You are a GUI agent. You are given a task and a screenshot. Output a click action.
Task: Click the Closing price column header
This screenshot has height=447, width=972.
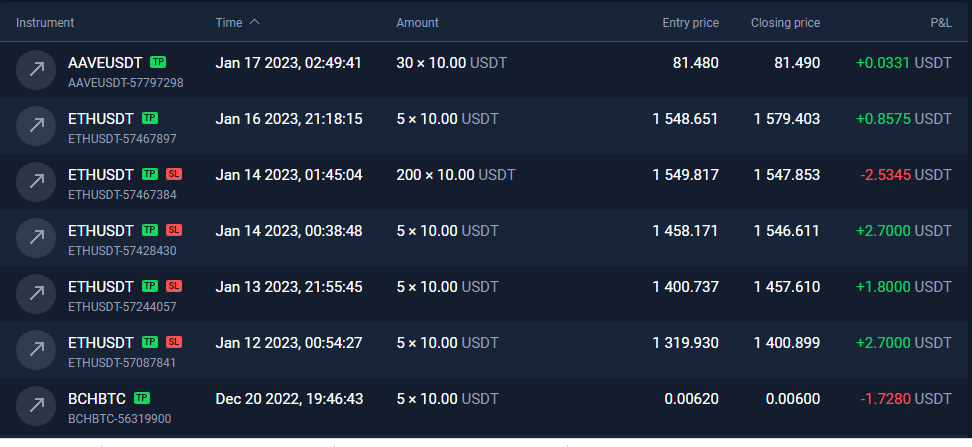point(785,23)
